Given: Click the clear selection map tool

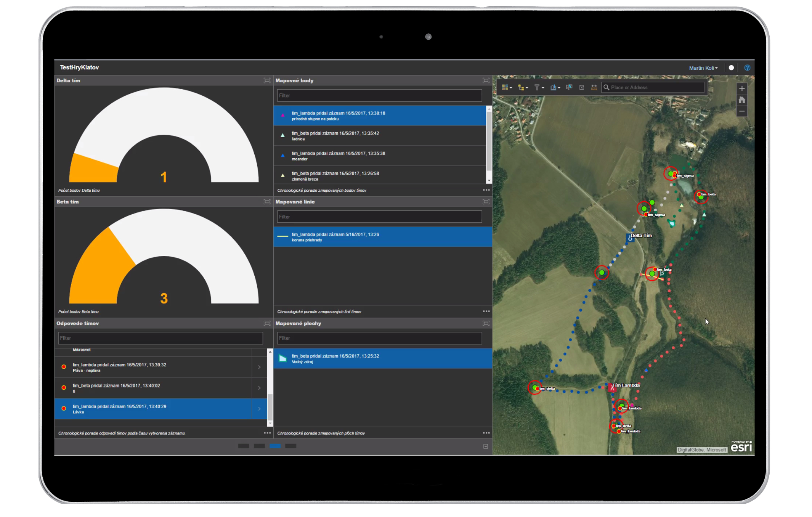Looking at the screenshot, I should click(582, 87).
